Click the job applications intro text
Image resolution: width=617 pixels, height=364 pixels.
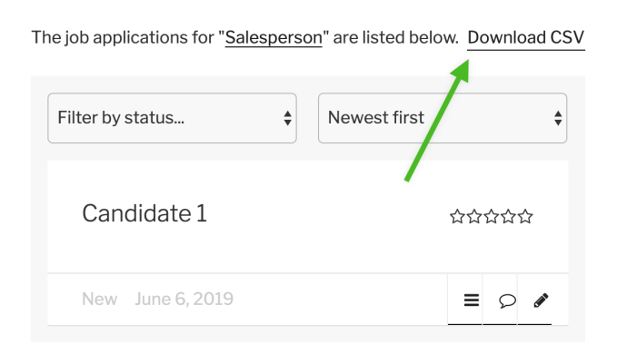pyautogui.click(x=245, y=38)
